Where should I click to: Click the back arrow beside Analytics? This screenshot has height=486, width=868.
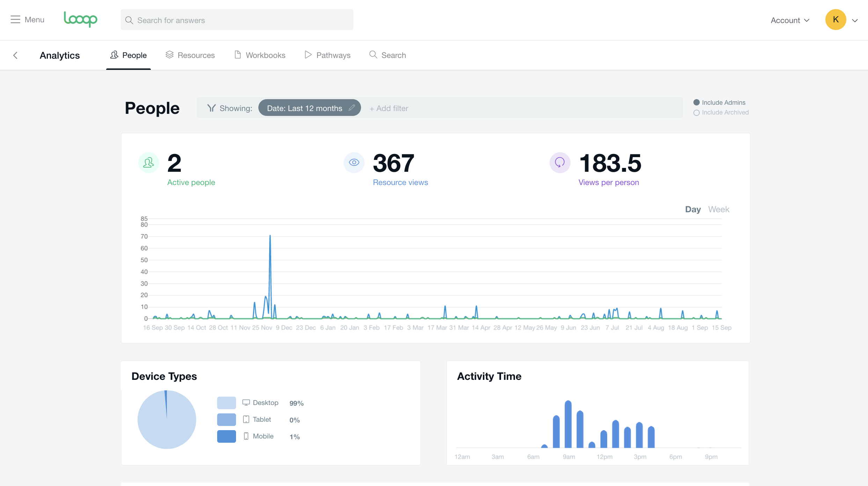click(15, 55)
